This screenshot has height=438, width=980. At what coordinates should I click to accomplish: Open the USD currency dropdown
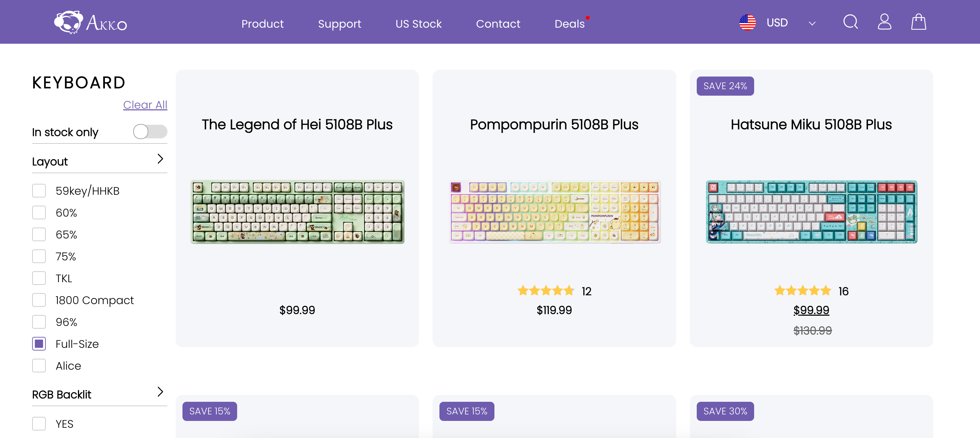pos(812,23)
